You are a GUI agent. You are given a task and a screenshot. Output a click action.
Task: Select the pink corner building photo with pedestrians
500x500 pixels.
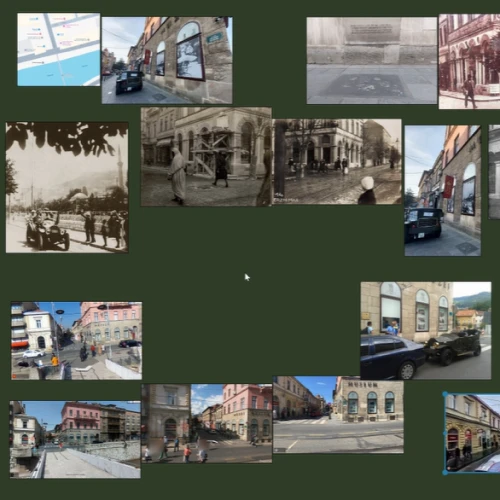[231, 423]
